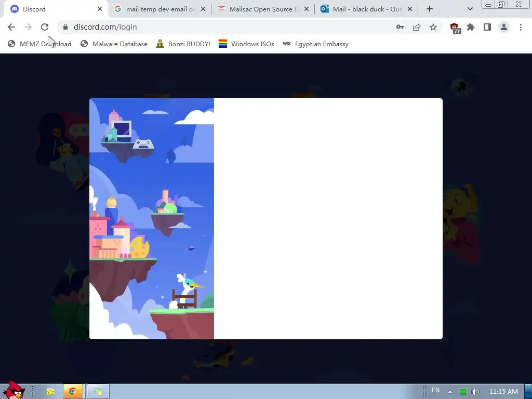Open a new browser tab
532x399 pixels.
(x=430, y=9)
